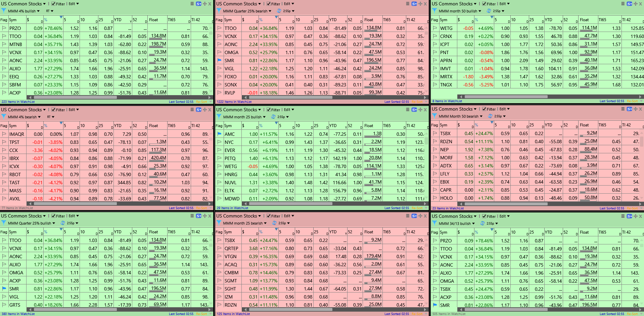Uncheck Filter in MMM 4% bullish panel
644x316 pixels.
coord(53,4)
